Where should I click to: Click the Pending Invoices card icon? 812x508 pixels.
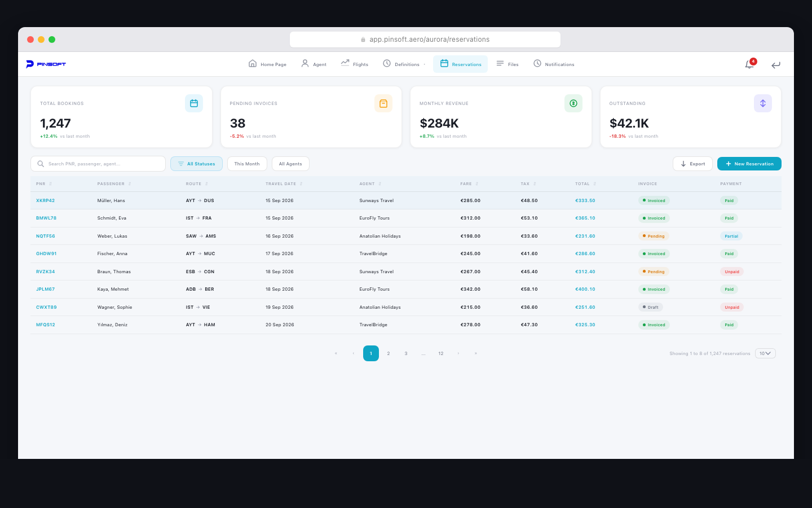(x=383, y=103)
